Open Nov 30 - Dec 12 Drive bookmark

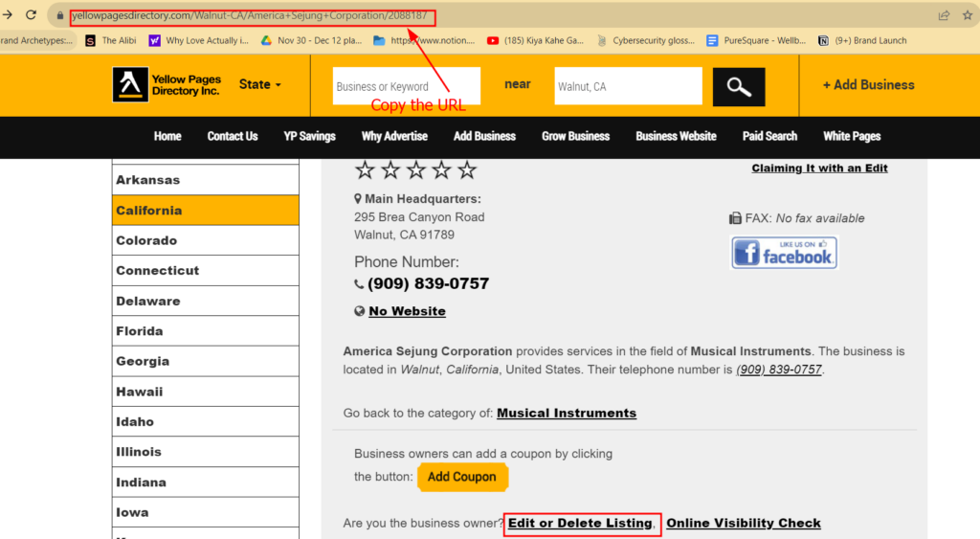pos(311,40)
